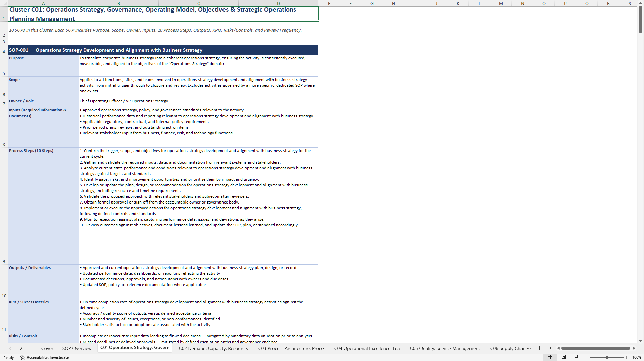Switch to C03 Process Architecture tab
Image resolution: width=644 pixels, height=361 pixels.
291,348
